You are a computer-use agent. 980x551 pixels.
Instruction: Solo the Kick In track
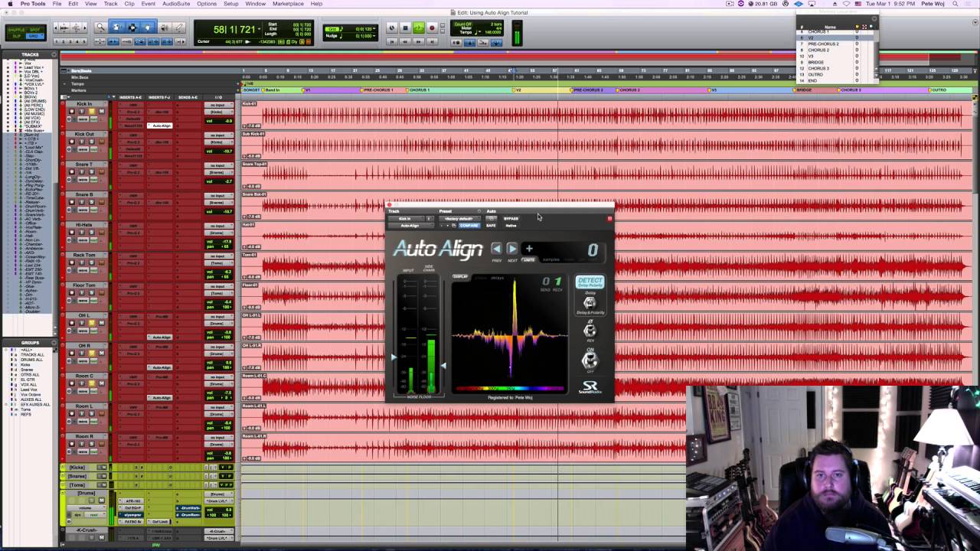click(92, 111)
